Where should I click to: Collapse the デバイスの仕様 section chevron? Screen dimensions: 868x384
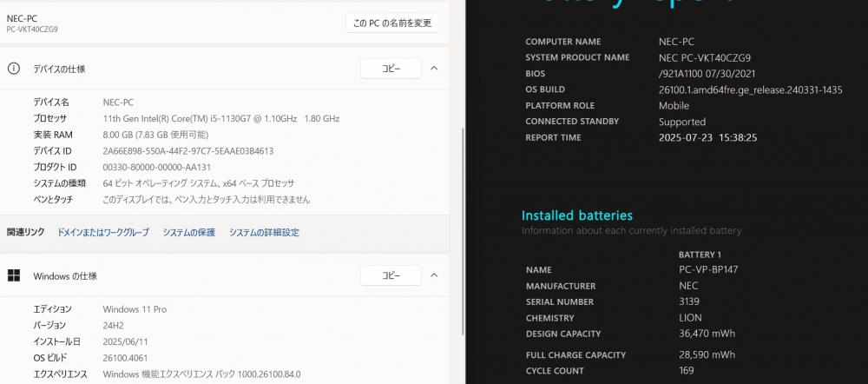coord(434,69)
